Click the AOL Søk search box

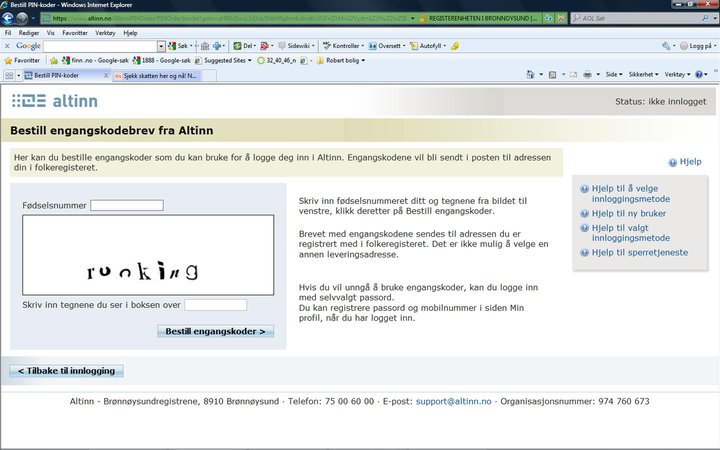pyautogui.click(x=638, y=18)
